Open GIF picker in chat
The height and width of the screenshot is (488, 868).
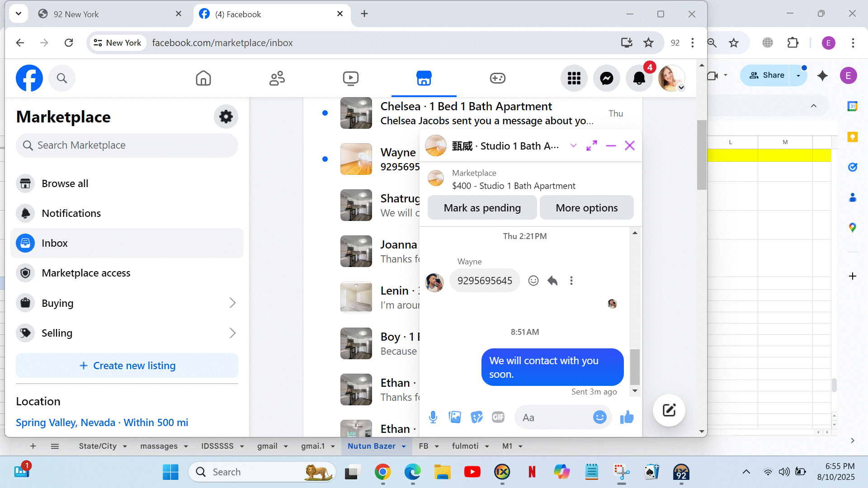pyautogui.click(x=498, y=417)
